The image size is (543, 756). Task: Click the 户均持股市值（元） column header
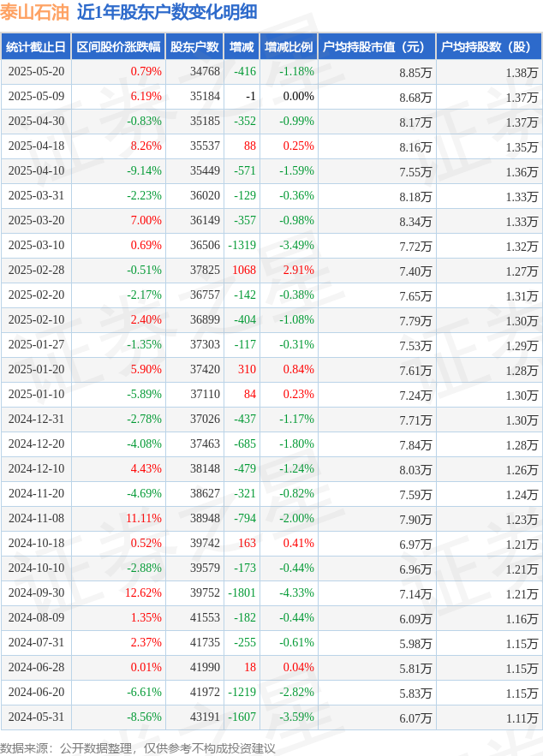click(376, 47)
